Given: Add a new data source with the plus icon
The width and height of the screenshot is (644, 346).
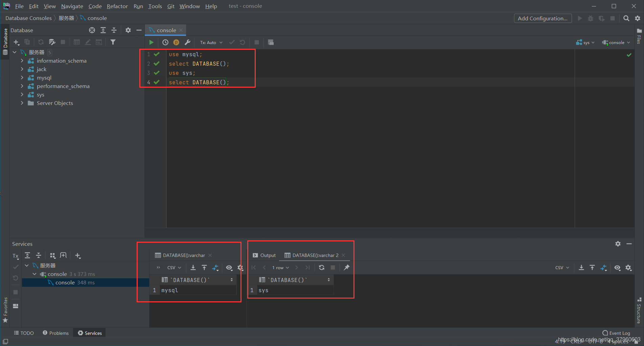Looking at the screenshot, I should pyautogui.click(x=17, y=42).
